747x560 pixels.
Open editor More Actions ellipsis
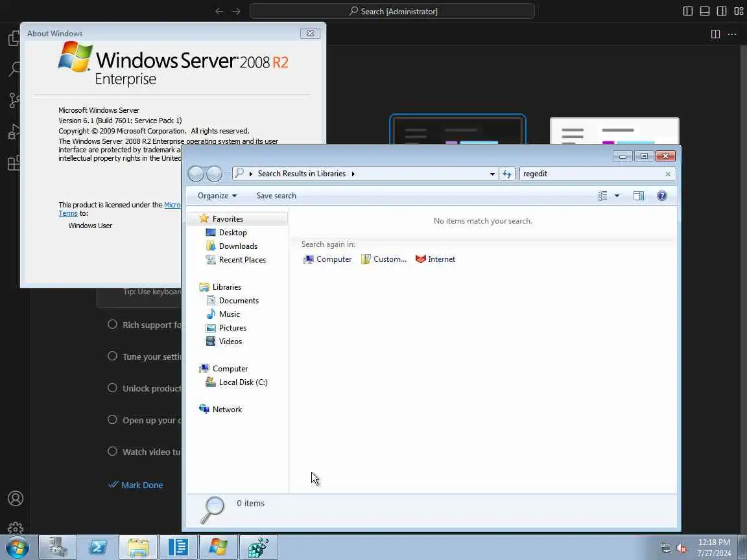coord(732,34)
